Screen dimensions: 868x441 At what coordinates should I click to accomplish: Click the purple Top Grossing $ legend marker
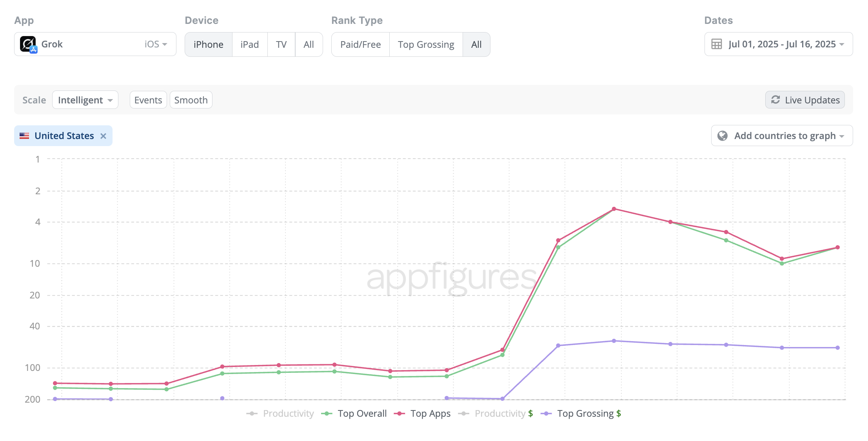click(547, 413)
